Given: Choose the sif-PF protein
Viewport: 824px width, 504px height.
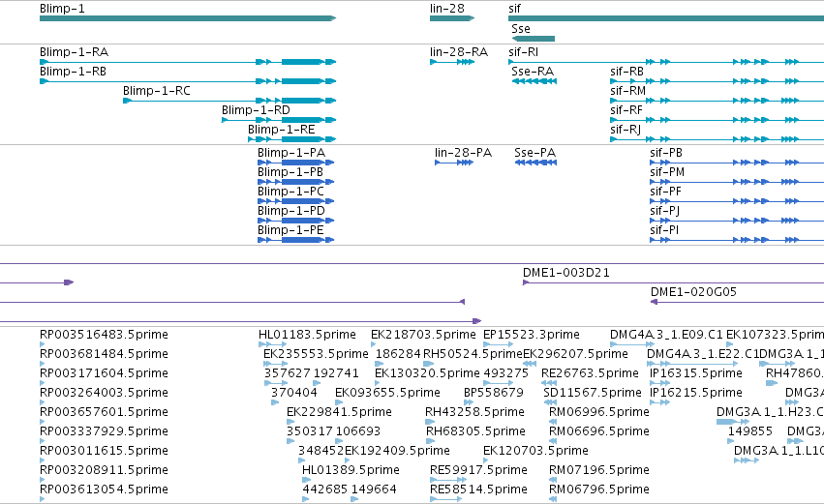Looking at the screenshot, I should point(666,192).
